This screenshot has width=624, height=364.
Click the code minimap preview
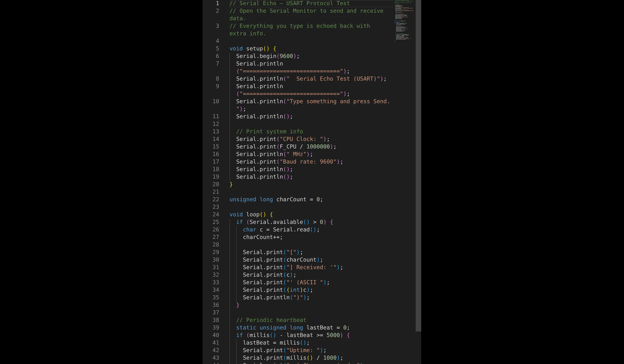tap(404, 21)
